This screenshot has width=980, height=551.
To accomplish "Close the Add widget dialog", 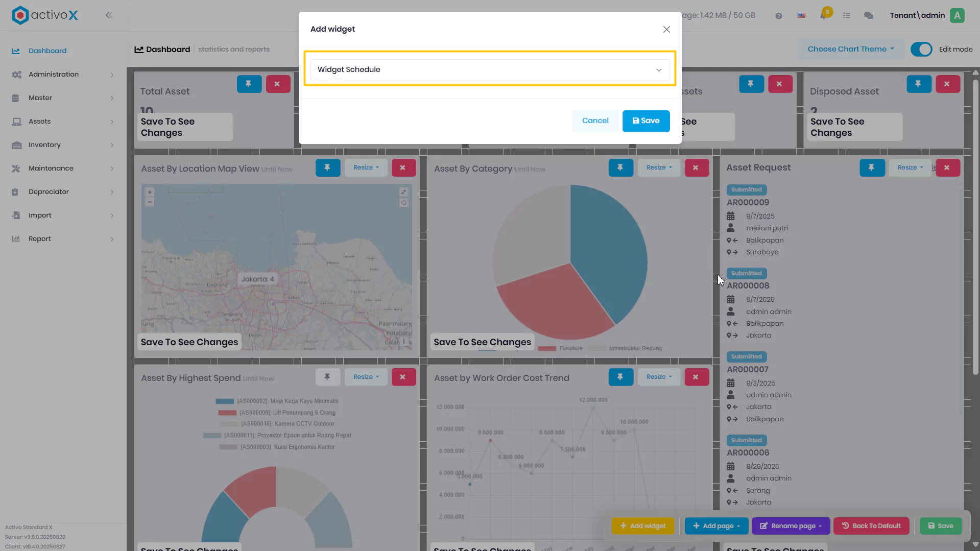I will click(666, 30).
